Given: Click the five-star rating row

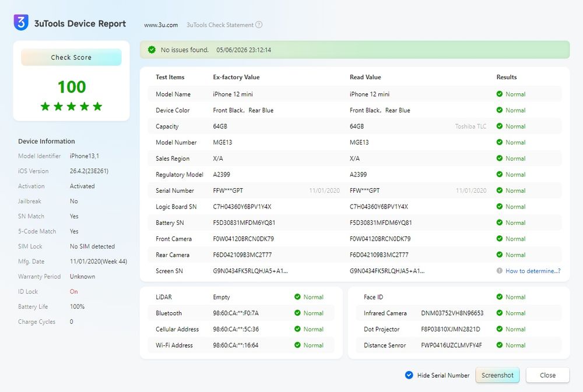Looking at the screenshot, I should [x=71, y=107].
